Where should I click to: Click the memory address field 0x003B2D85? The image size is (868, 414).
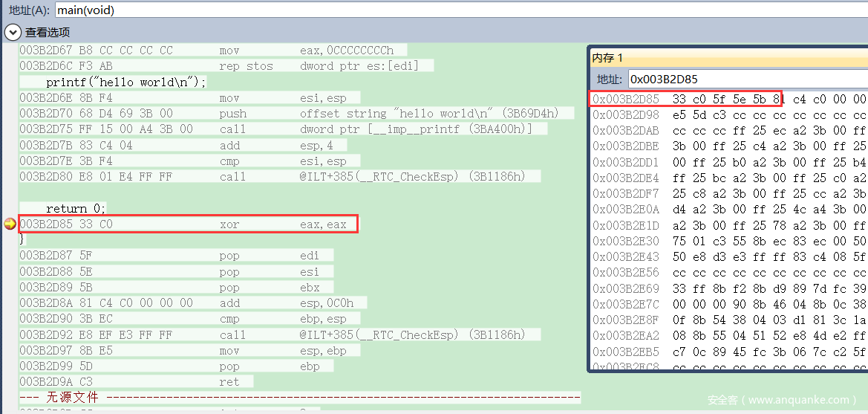click(743, 79)
